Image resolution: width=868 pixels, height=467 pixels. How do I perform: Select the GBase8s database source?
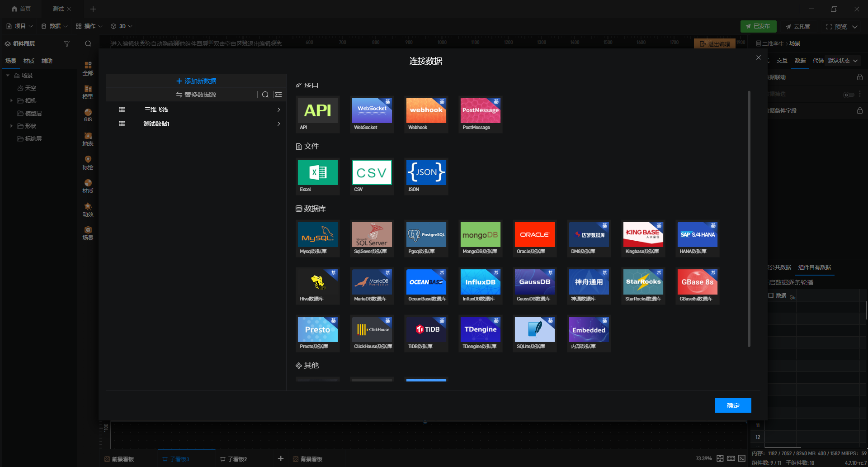(698, 286)
